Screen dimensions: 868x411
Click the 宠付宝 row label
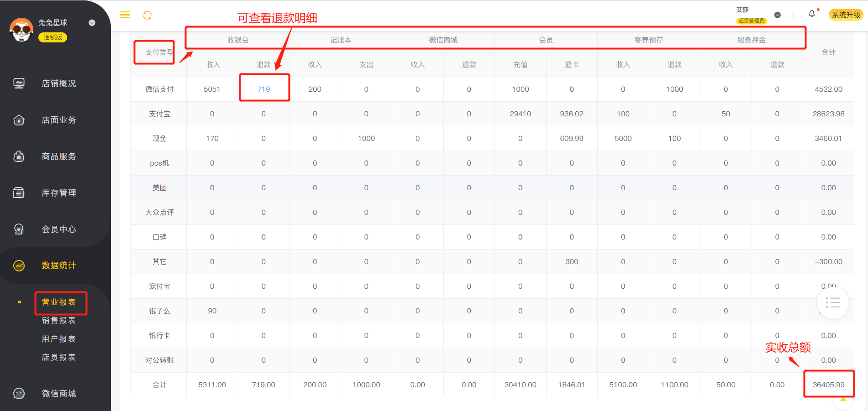point(159,286)
